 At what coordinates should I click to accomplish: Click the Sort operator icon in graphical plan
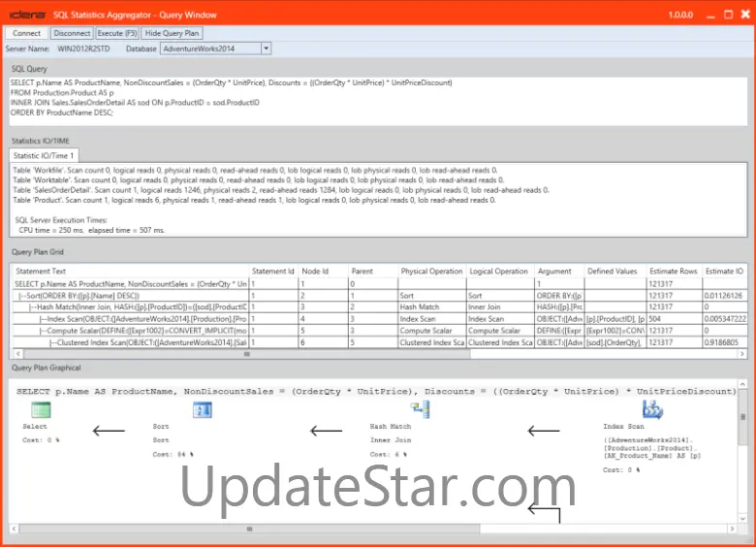(x=202, y=410)
